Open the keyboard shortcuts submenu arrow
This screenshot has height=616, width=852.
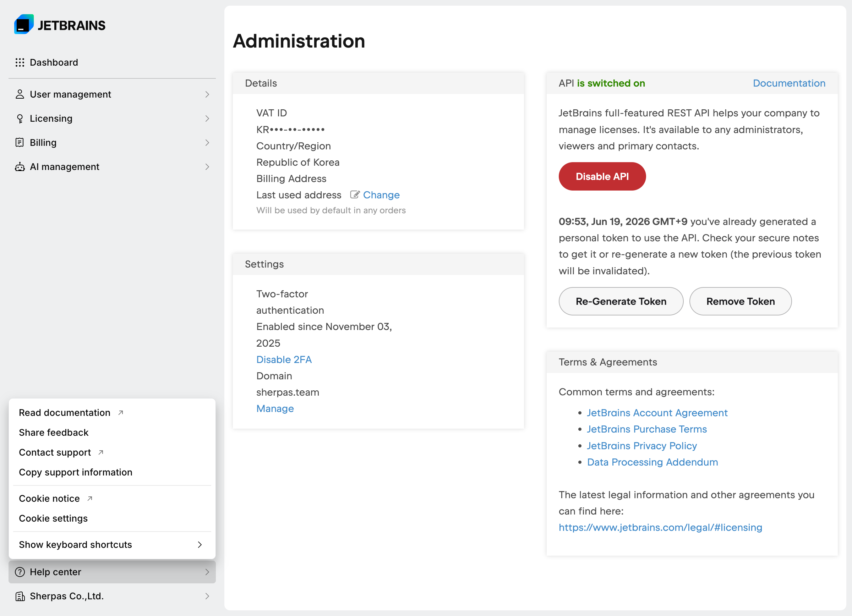tap(200, 545)
